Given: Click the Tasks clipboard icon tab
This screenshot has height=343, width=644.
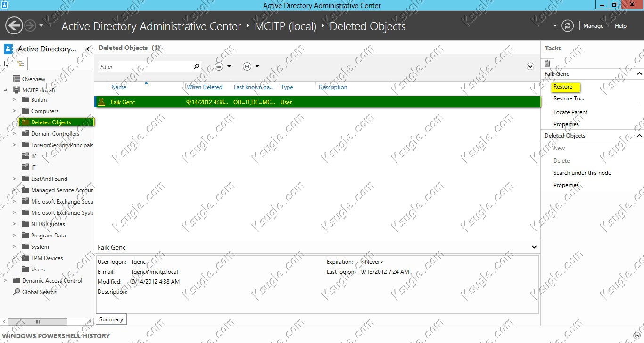Looking at the screenshot, I should click(x=547, y=63).
